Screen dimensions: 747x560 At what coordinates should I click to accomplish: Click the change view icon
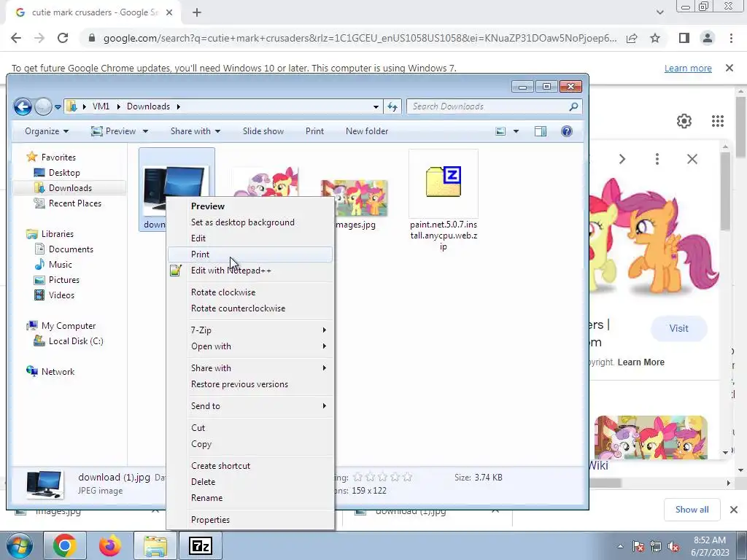[x=500, y=131]
